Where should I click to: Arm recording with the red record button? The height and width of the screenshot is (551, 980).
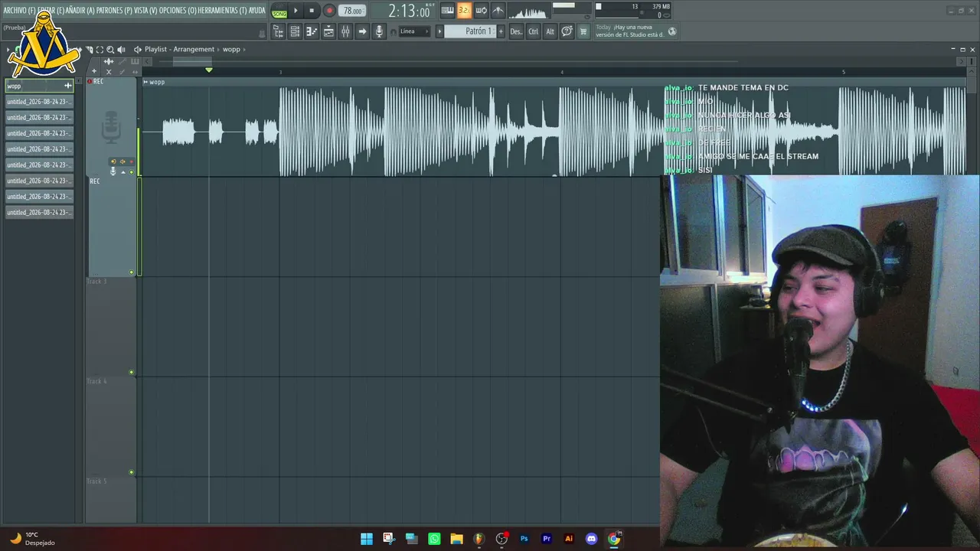[x=329, y=11]
